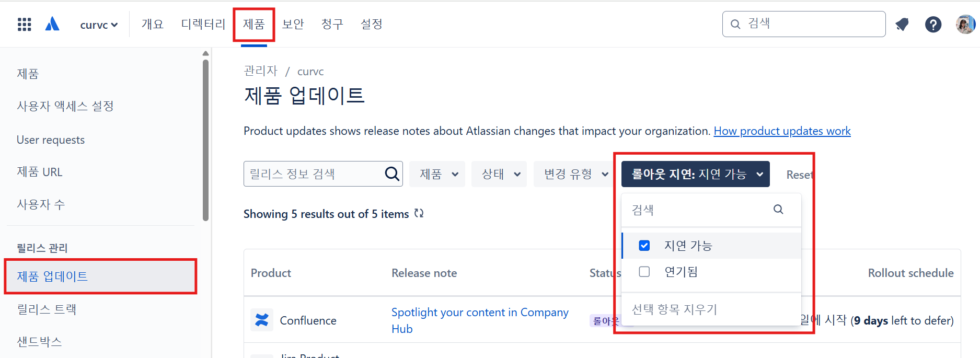Screen dimensions: 980x358
Task: Click the Reset filters button
Action: 800,175
